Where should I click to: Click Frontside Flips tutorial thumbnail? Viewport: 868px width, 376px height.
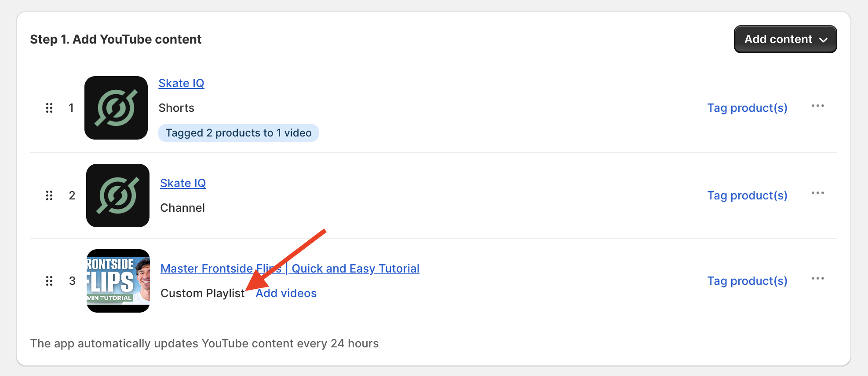[x=118, y=281]
